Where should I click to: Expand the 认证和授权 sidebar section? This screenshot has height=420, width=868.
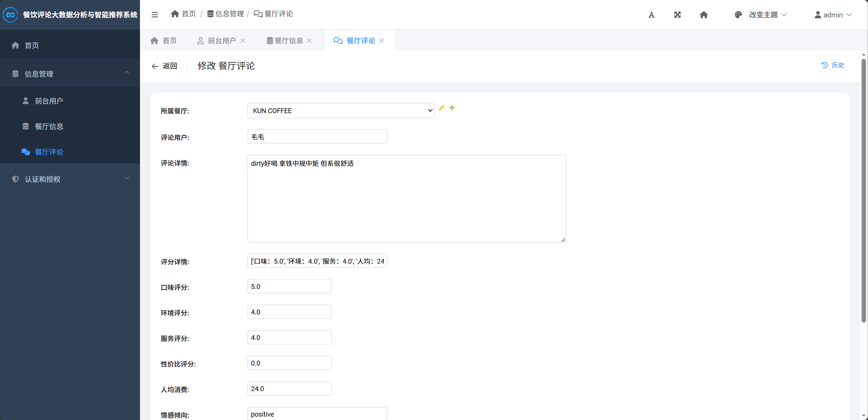[x=70, y=179]
